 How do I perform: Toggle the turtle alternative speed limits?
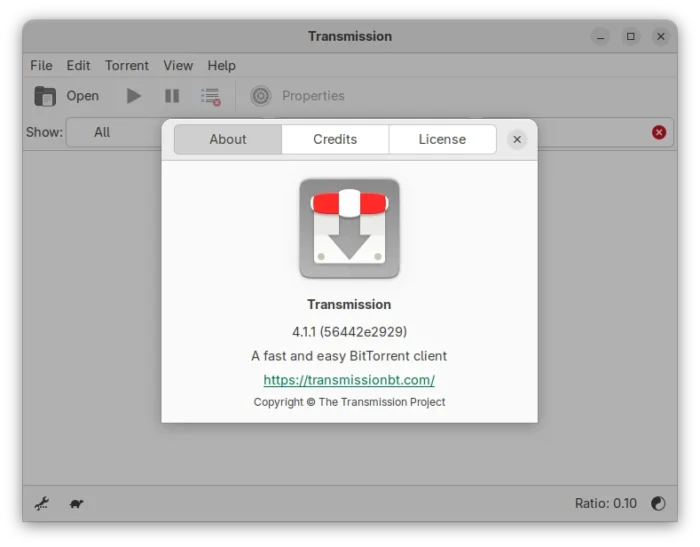[76, 503]
